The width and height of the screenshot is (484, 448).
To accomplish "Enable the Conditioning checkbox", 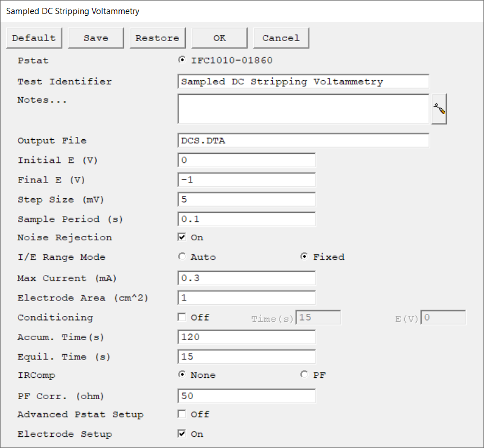I will point(181,317).
